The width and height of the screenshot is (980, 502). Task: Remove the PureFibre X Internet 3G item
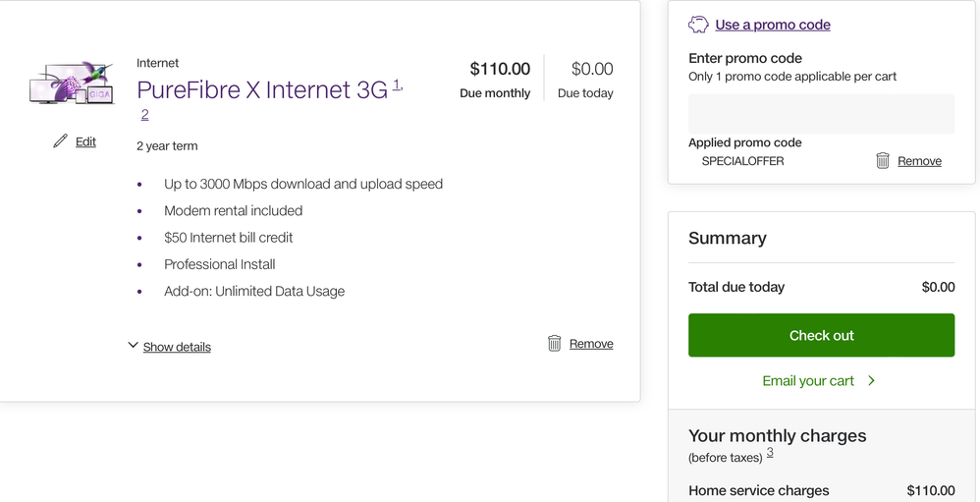591,344
